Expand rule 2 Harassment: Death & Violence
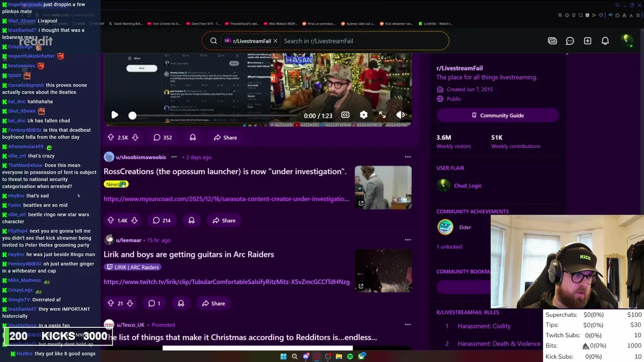The height and width of the screenshot is (362, 644). (491, 344)
